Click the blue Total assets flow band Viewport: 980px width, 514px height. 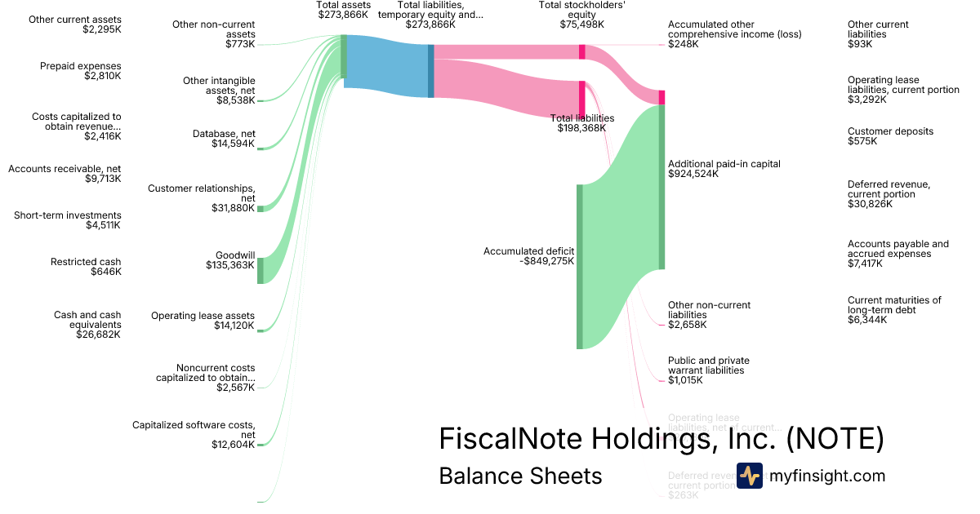pos(387,66)
